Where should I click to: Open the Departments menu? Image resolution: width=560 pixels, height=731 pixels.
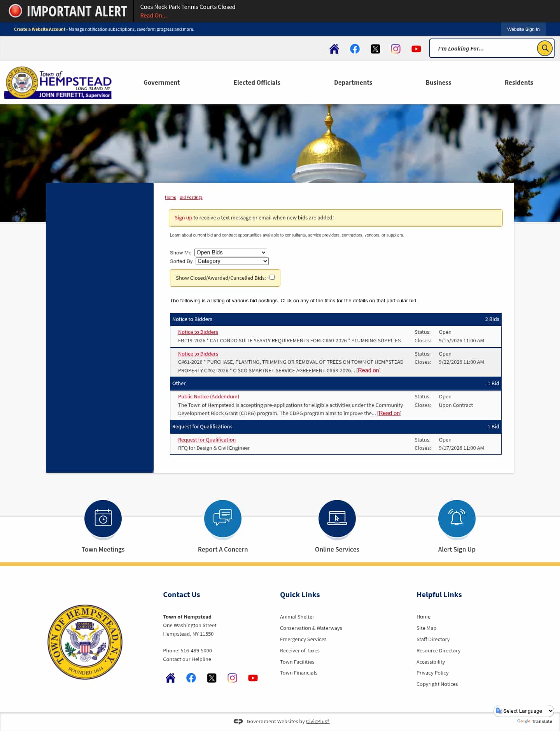(353, 82)
